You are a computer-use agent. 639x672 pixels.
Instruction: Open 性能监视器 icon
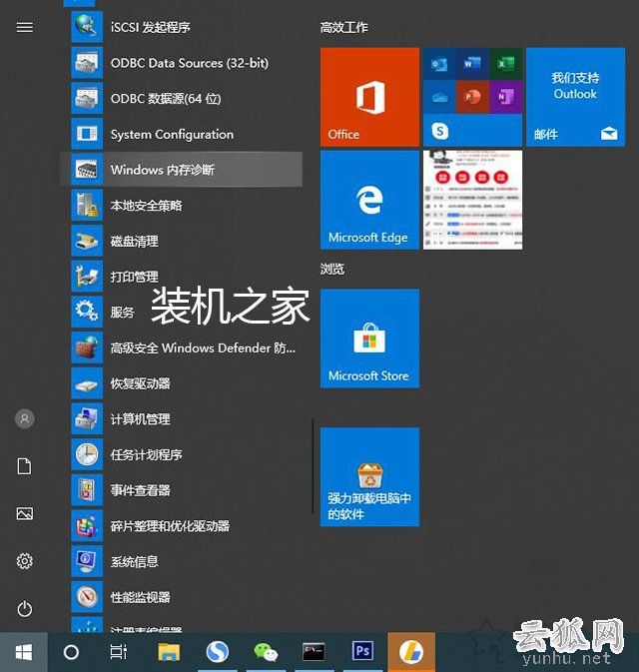[87, 596]
